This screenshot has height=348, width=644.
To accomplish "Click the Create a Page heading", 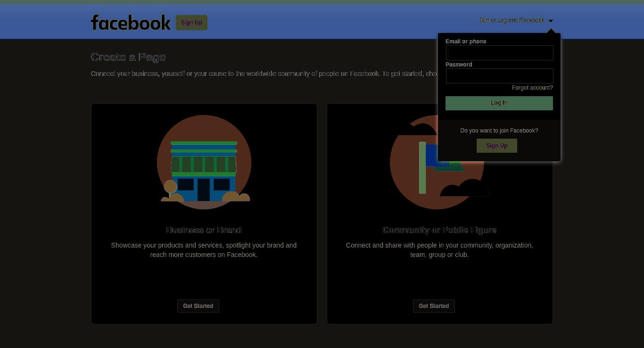I will tap(128, 57).
